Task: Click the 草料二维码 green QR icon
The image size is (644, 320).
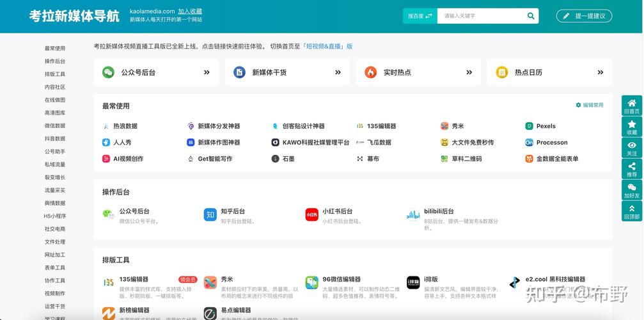Action: point(444,159)
